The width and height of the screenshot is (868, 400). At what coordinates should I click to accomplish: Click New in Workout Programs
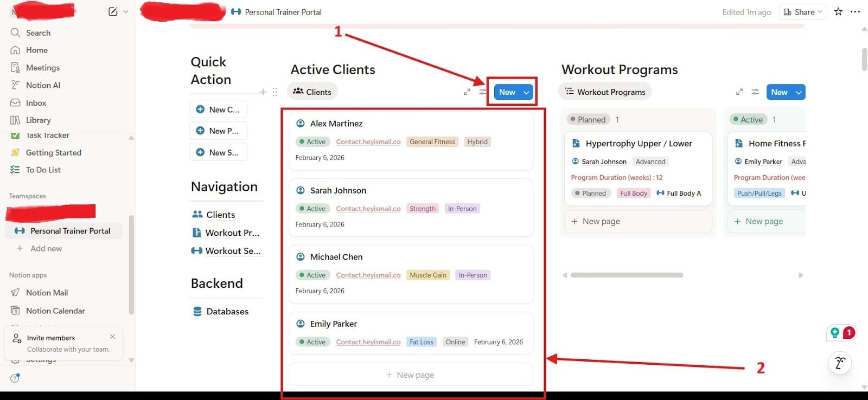[779, 92]
